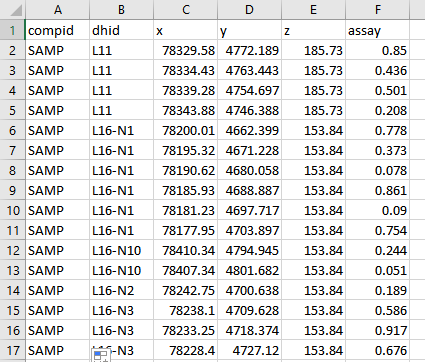Screen dimensions: 425x362
Task: Click the assay header cell
Action: pos(377,30)
